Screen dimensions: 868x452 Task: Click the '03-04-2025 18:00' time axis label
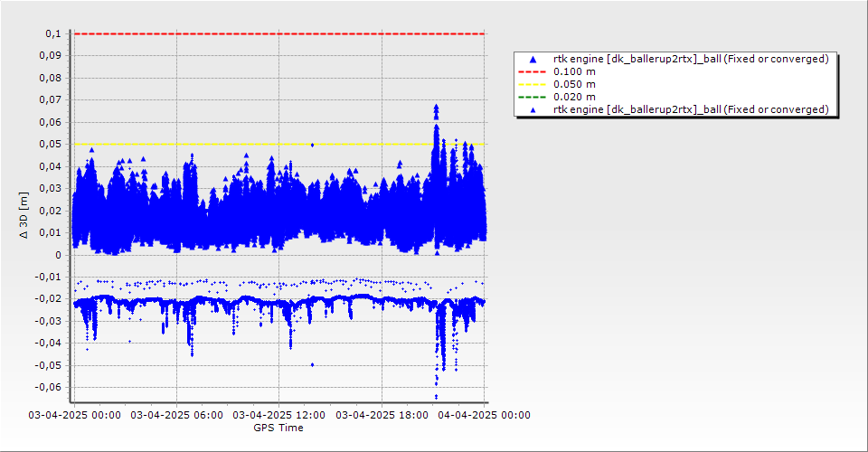(x=382, y=415)
